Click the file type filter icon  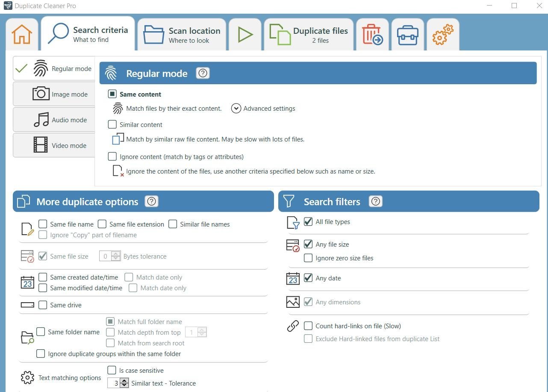tap(293, 223)
